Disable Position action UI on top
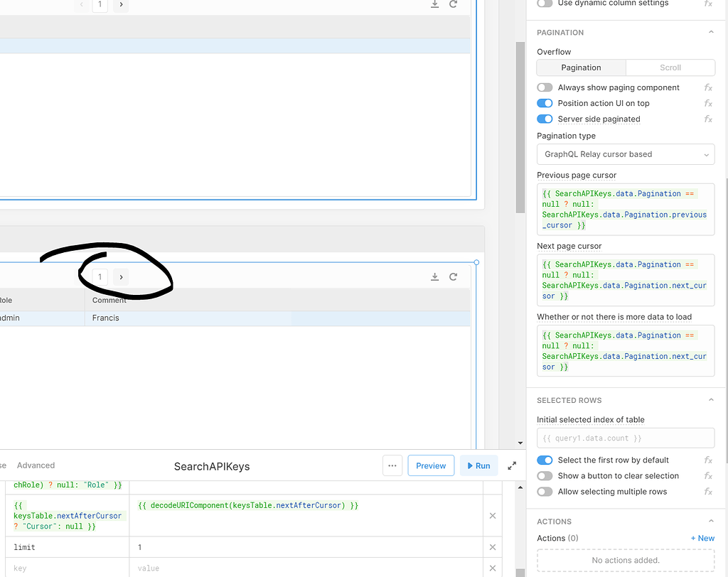 click(545, 103)
